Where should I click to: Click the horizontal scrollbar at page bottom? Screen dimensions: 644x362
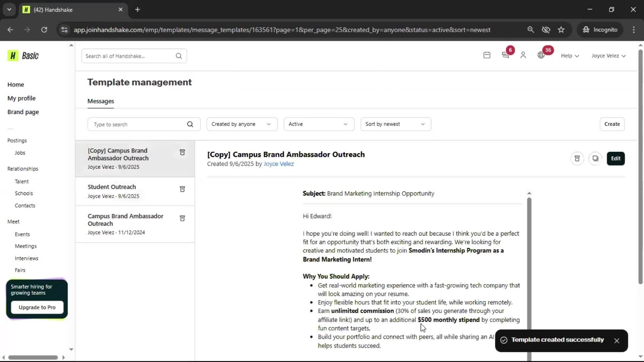33,357
